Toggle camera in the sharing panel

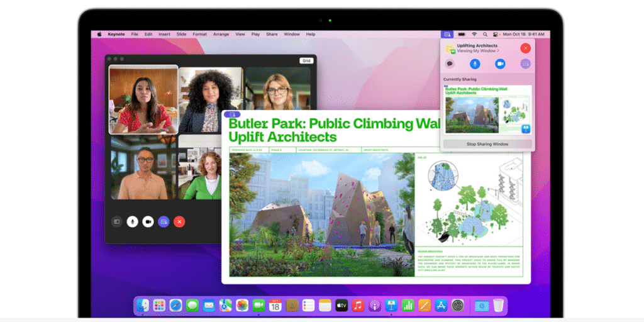pyautogui.click(x=500, y=64)
